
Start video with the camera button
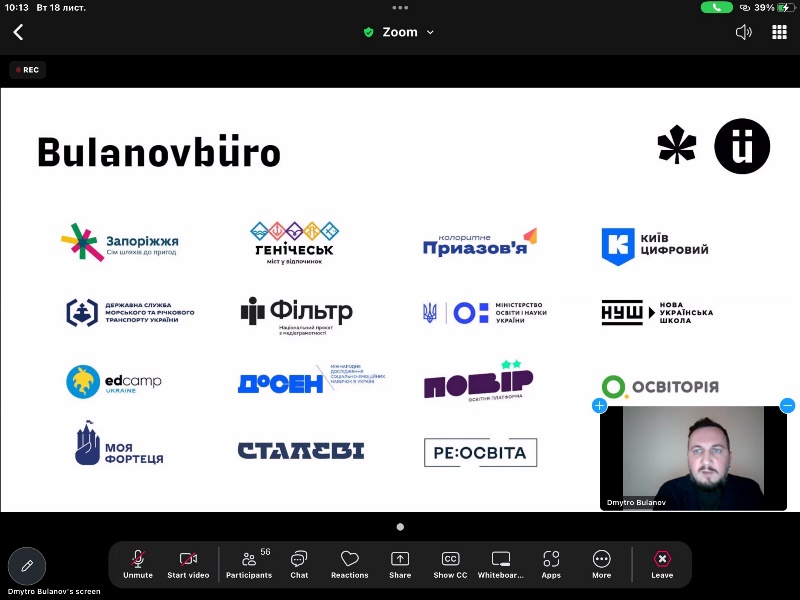188,564
